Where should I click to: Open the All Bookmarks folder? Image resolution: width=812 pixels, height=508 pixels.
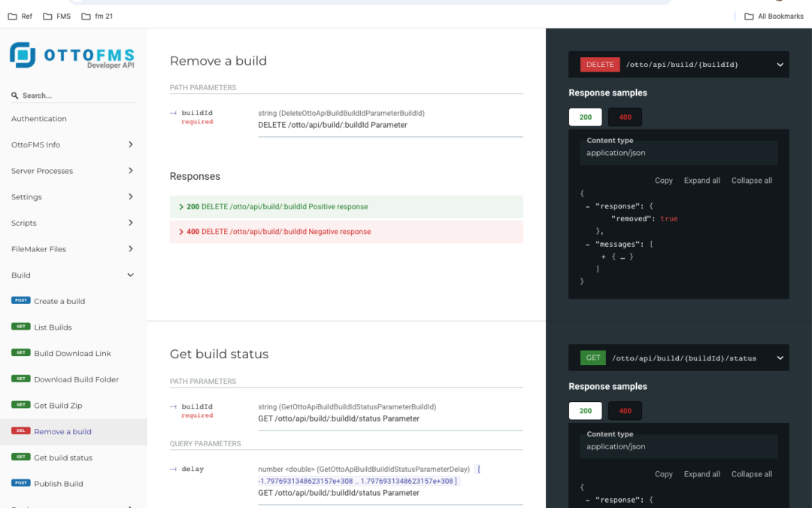click(774, 16)
